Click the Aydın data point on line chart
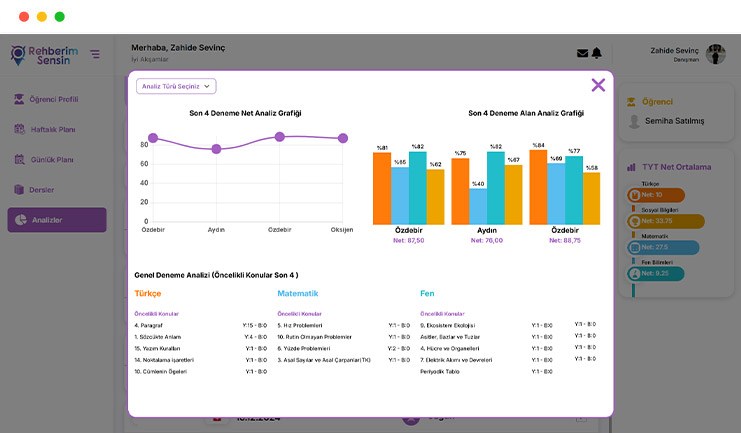Viewport: 741px width, 433px height. pyautogui.click(x=216, y=149)
